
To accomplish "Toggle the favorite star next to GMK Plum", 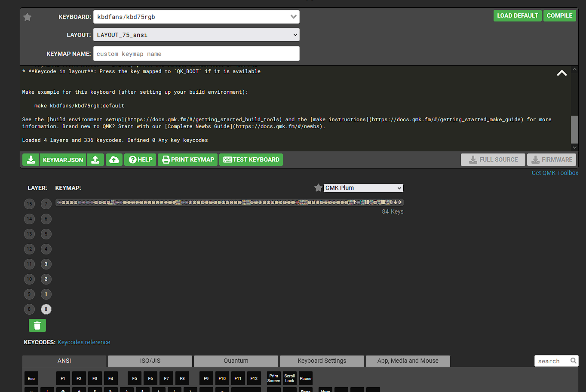I will pyautogui.click(x=318, y=188).
